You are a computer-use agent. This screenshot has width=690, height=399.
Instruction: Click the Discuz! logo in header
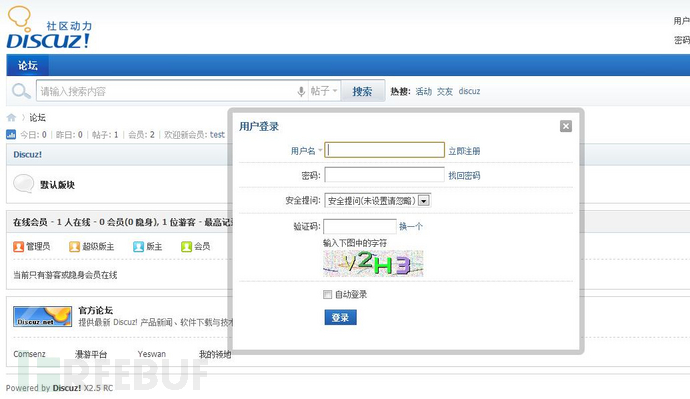pyautogui.click(x=48, y=28)
